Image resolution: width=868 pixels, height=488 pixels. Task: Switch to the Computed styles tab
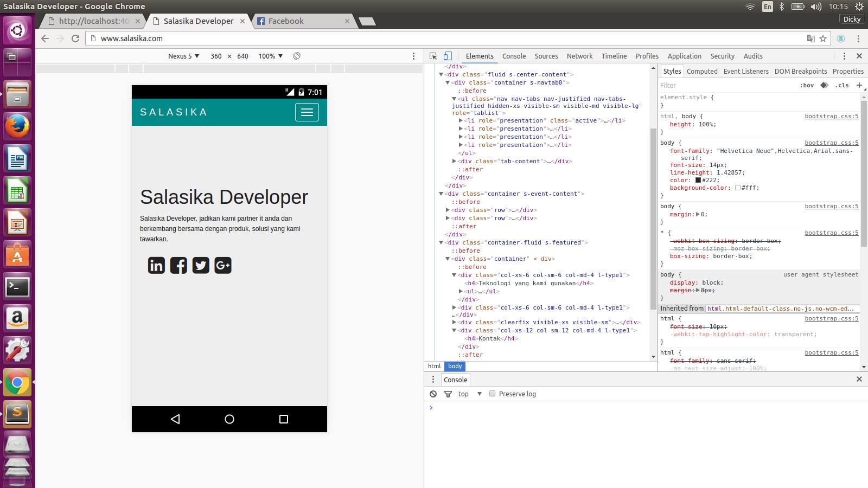click(x=702, y=71)
